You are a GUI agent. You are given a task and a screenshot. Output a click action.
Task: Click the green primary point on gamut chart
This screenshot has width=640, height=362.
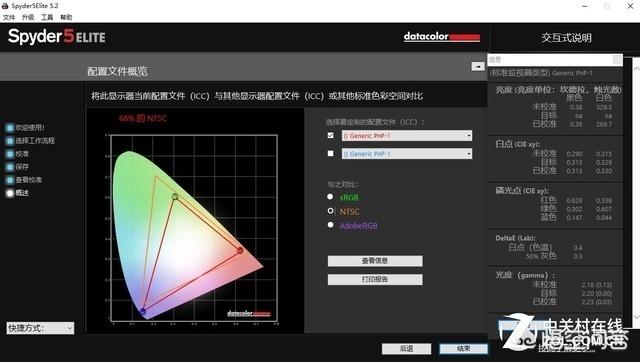[175, 197]
